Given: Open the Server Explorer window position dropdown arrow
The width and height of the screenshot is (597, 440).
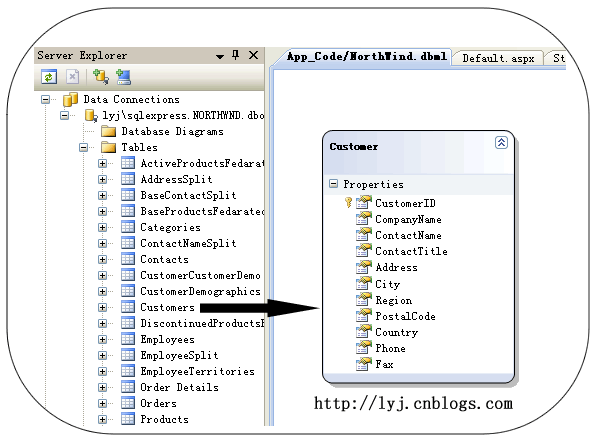Looking at the screenshot, I should pyautogui.click(x=220, y=57).
